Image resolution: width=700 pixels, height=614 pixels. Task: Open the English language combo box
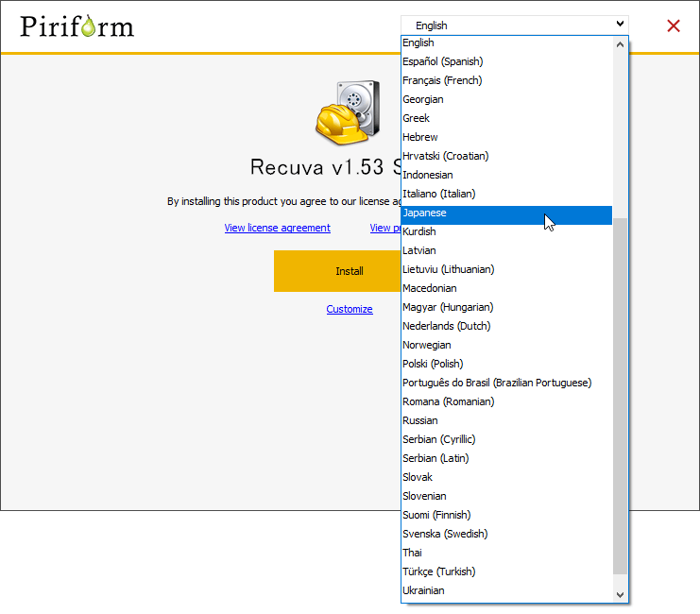click(x=514, y=26)
